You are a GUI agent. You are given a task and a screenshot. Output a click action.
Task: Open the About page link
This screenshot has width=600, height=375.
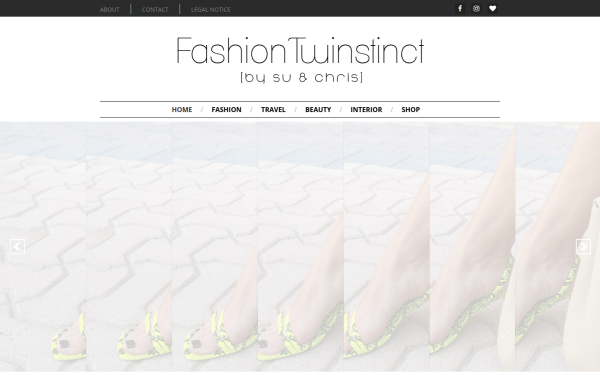point(109,10)
